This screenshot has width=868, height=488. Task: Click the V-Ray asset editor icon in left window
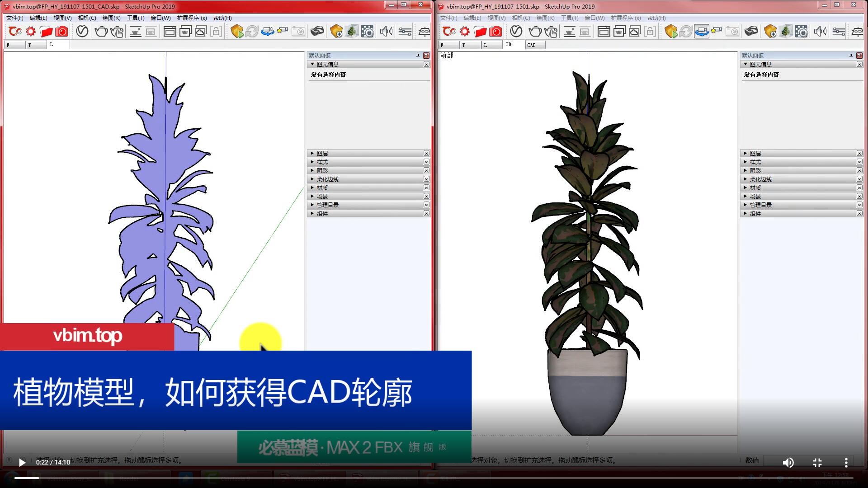[82, 31]
